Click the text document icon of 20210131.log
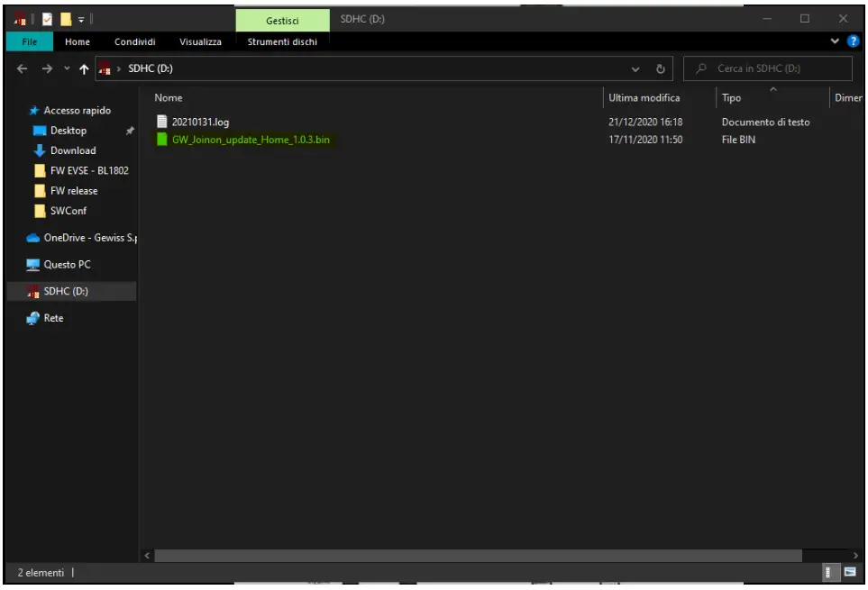868x590 pixels. [161, 122]
